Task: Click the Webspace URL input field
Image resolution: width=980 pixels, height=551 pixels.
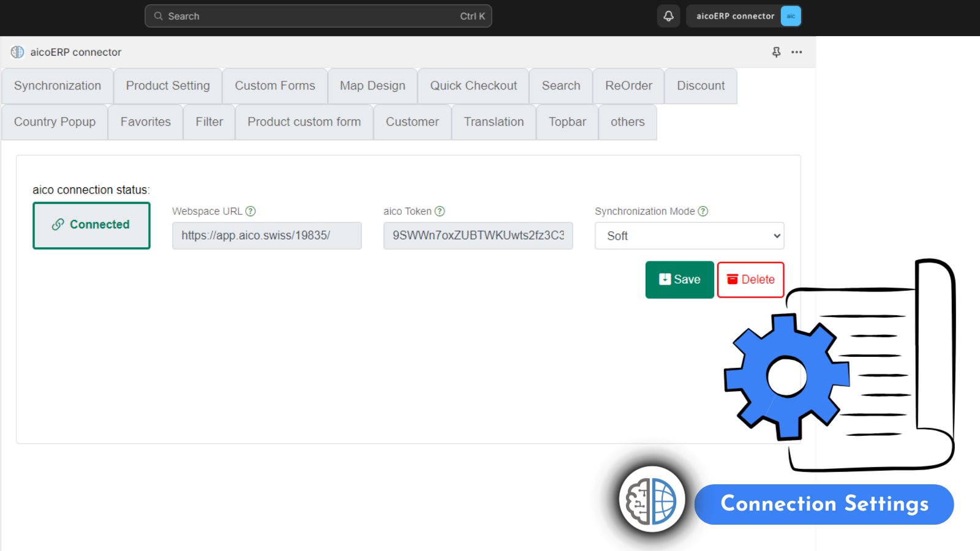Action: [266, 236]
